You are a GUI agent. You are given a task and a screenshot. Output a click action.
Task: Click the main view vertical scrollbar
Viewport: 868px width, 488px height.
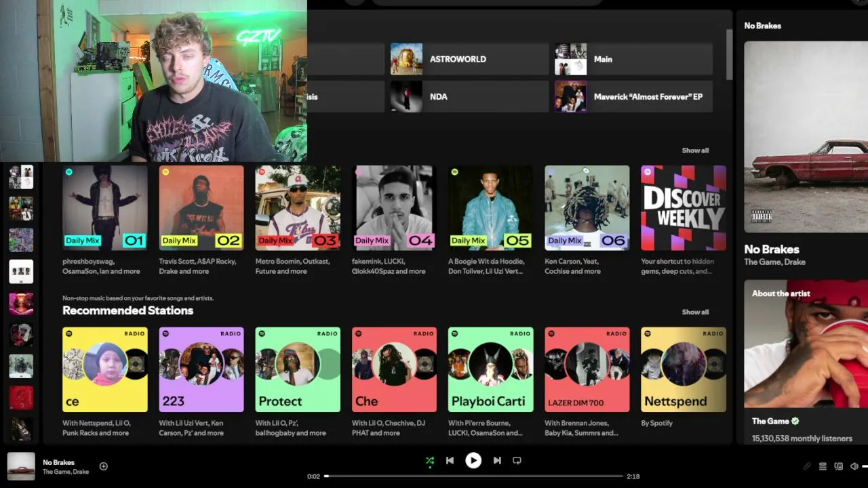[730, 54]
